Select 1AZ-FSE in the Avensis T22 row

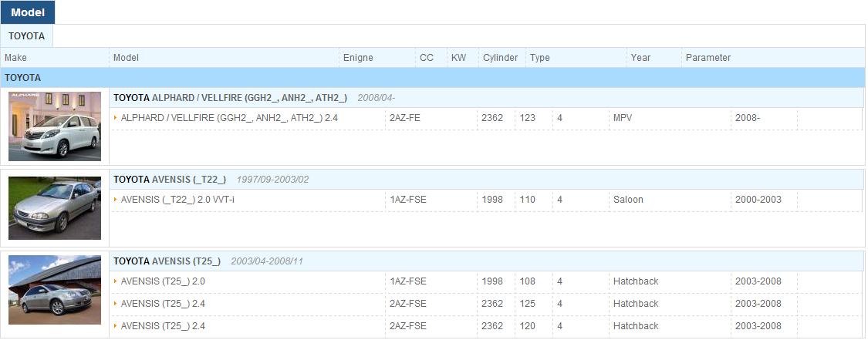408,200
